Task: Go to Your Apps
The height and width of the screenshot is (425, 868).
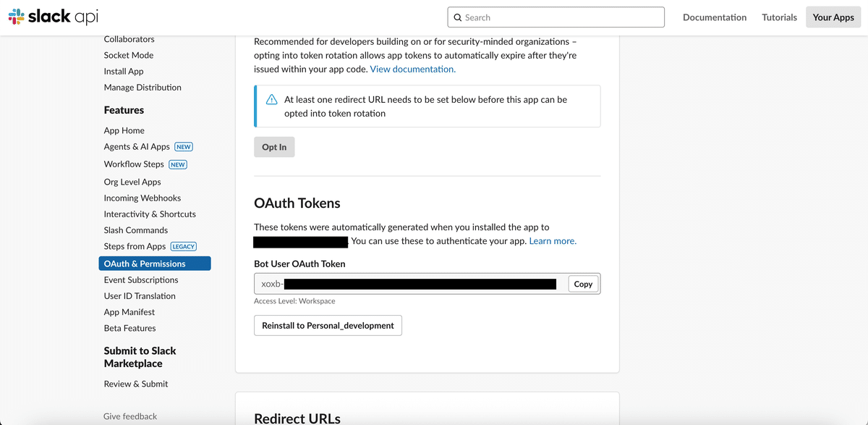Action: pyautogui.click(x=833, y=17)
